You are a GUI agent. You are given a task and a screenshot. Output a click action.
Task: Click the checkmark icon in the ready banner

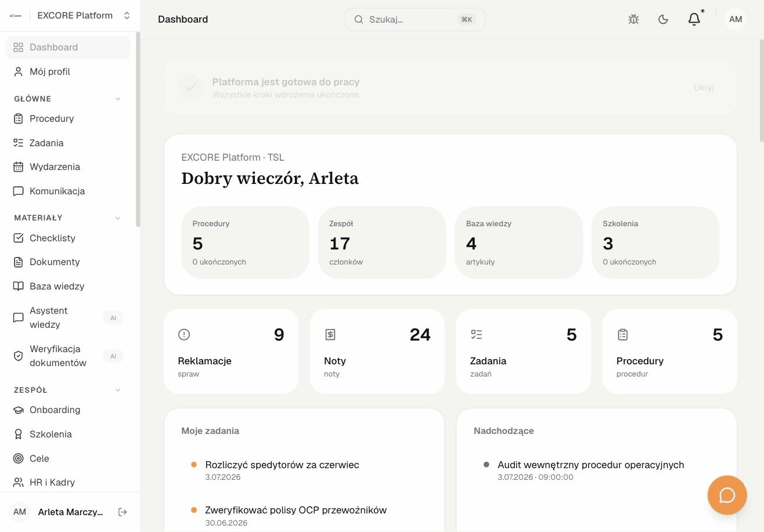[x=191, y=88]
